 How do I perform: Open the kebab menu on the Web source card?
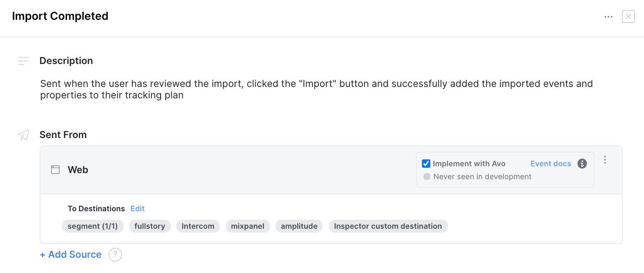tap(605, 160)
